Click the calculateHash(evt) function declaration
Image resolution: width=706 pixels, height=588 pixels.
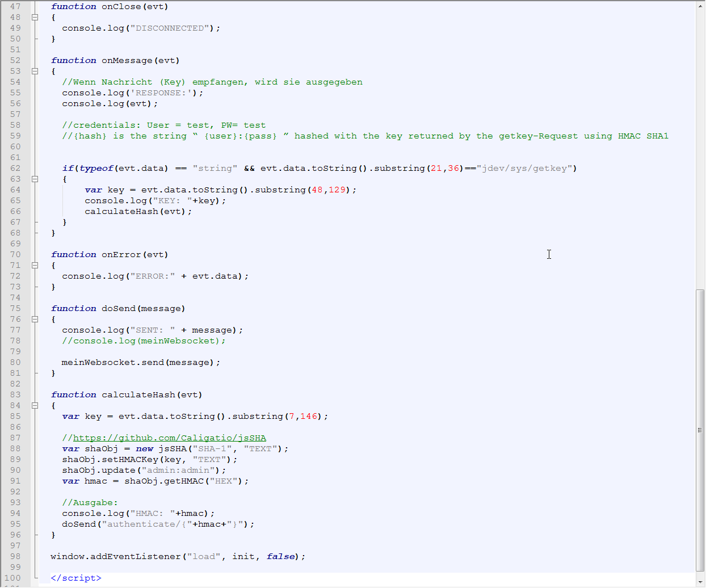pyautogui.click(x=127, y=394)
